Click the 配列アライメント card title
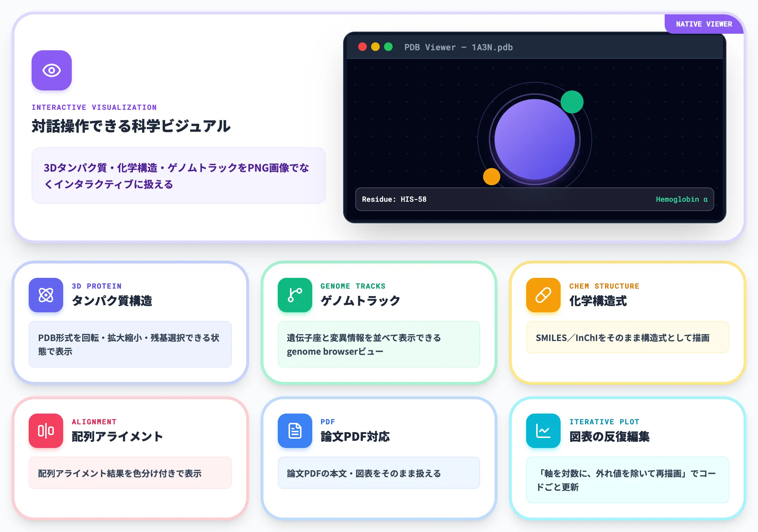The height and width of the screenshot is (532, 758). [117, 437]
